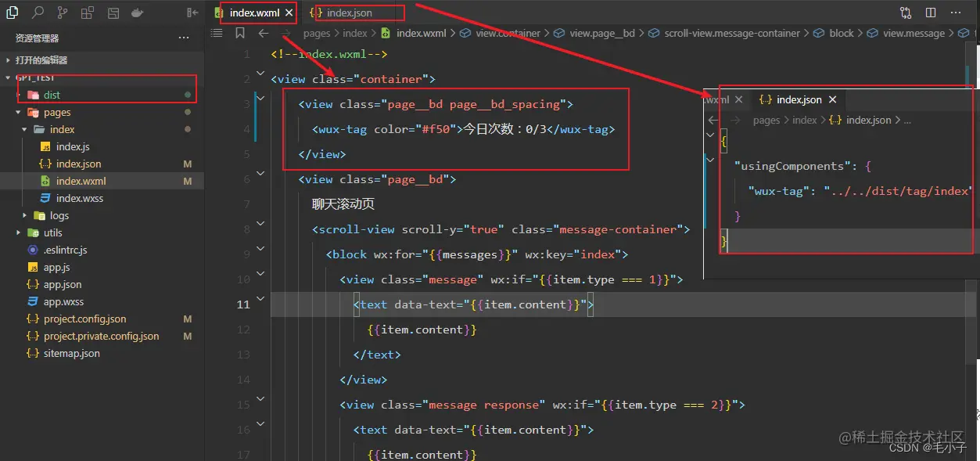Switch to the index.json tab in main editor

(x=349, y=13)
